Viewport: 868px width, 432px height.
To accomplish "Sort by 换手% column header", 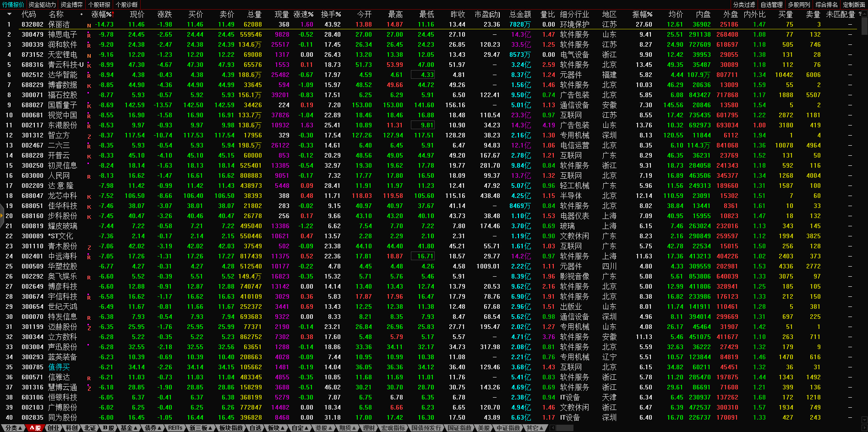I will (331, 14).
